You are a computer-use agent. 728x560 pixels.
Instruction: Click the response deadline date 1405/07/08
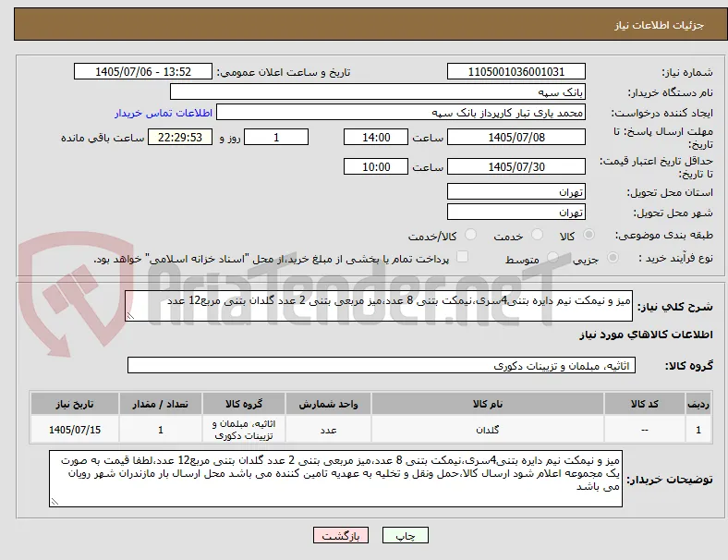(x=516, y=137)
